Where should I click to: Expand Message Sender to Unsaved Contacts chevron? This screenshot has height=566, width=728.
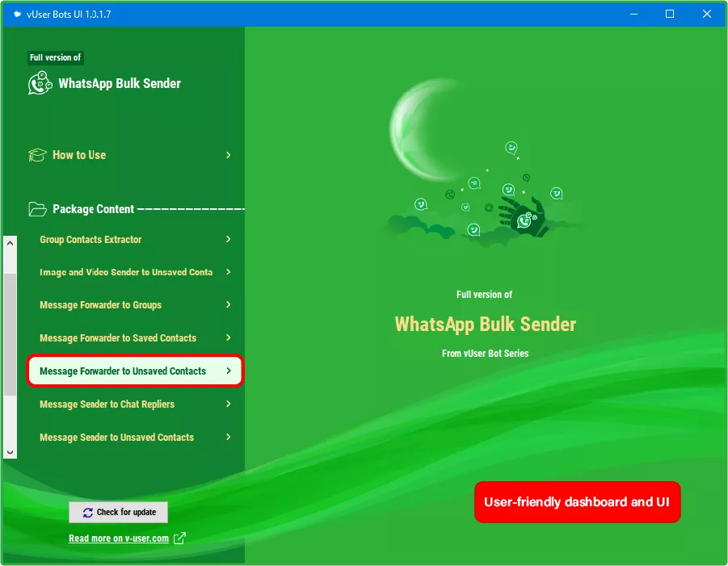228,437
